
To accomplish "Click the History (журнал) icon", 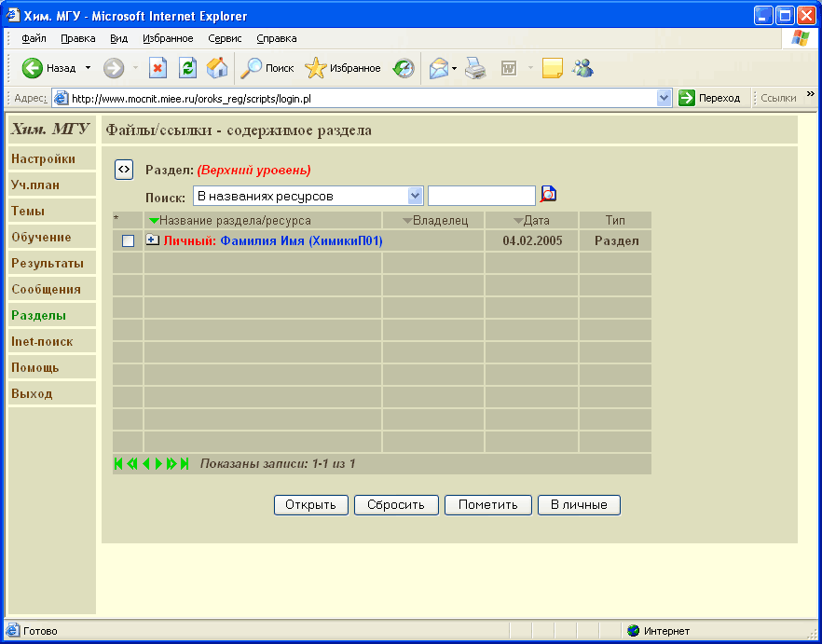I will coord(404,68).
